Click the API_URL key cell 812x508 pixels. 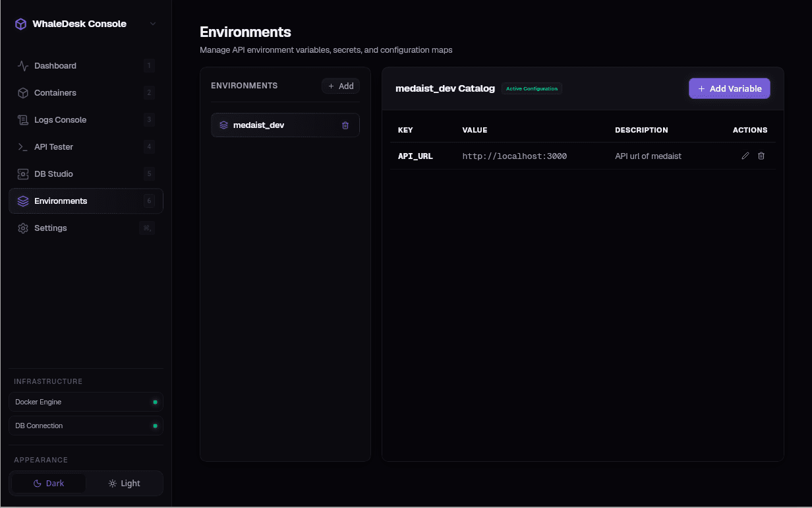point(415,156)
